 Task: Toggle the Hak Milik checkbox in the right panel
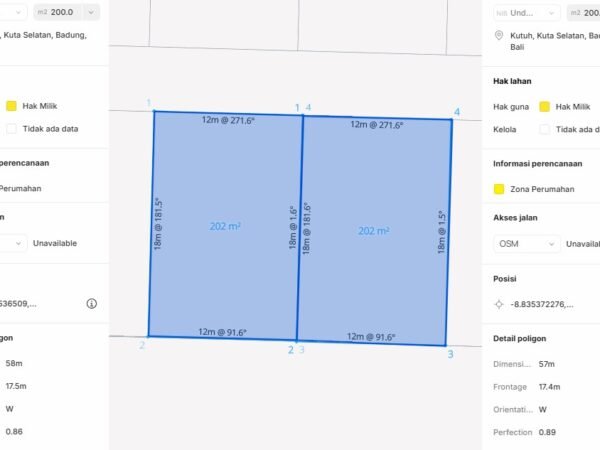545,106
